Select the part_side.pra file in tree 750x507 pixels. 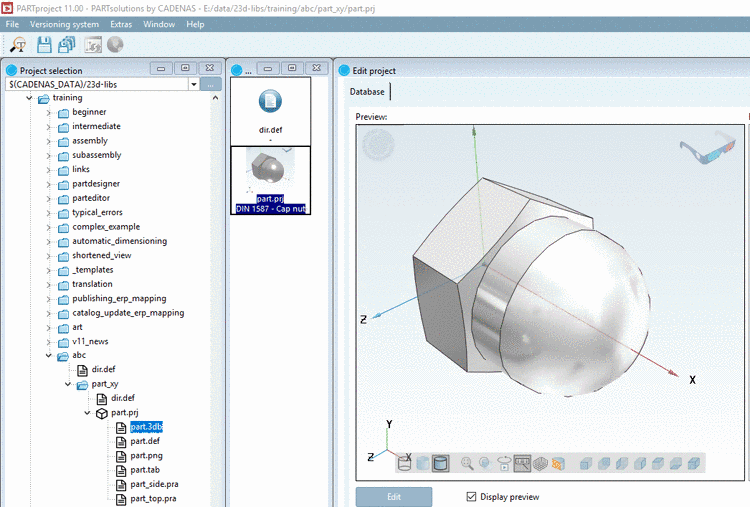click(x=154, y=484)
